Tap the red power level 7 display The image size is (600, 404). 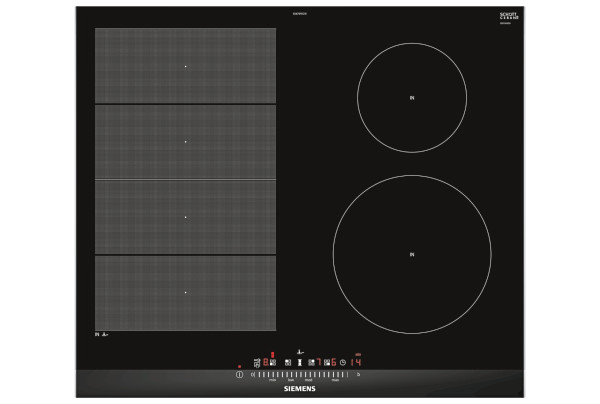tap(319, 362)
